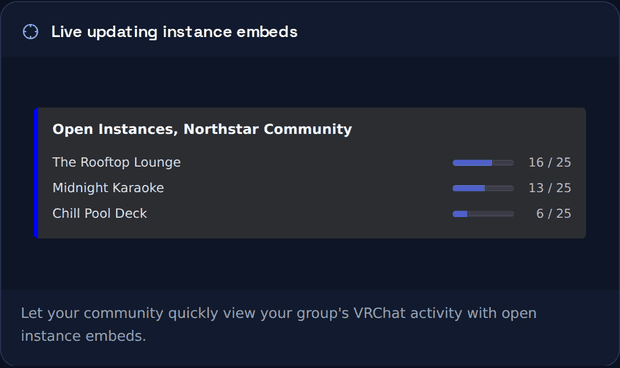Open the Midnight Karaoke instance
Screen dimensions: 620x368
coord(108,188)
